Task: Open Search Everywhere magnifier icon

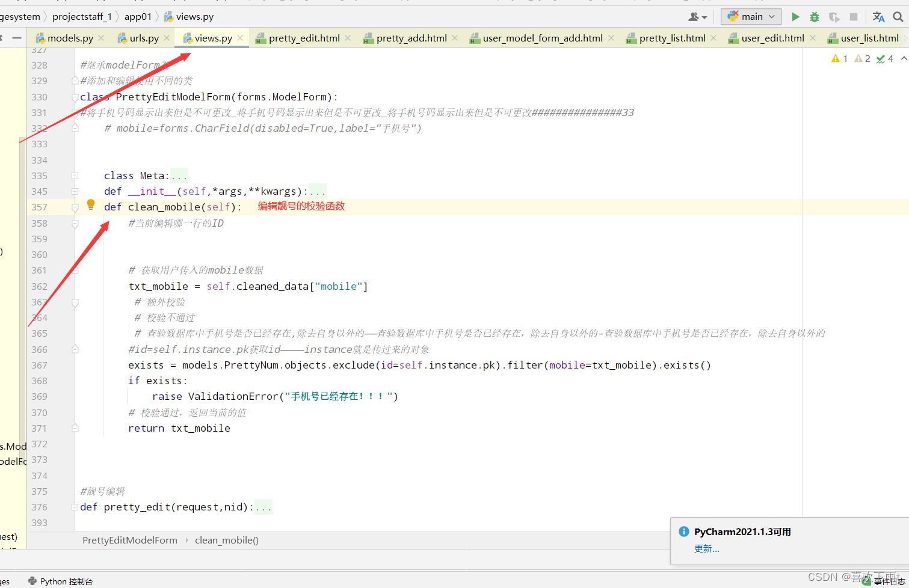Action: [x=898, y=17]
